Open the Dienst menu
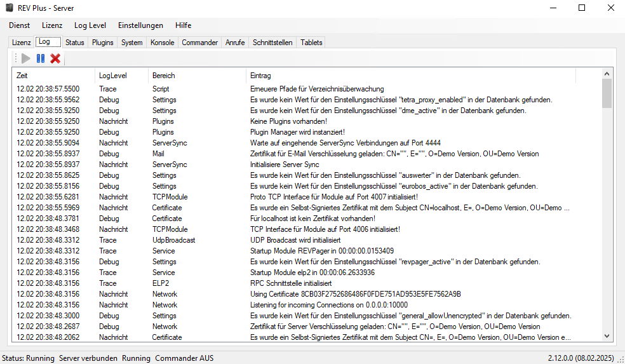The height and width of the screenshot is (364, 625). 20,25
